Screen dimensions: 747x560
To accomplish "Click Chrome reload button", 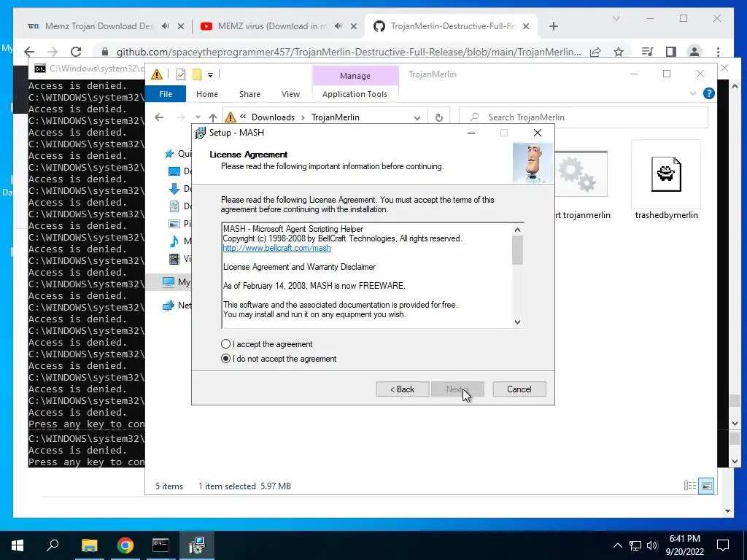I will coord(76,52).
